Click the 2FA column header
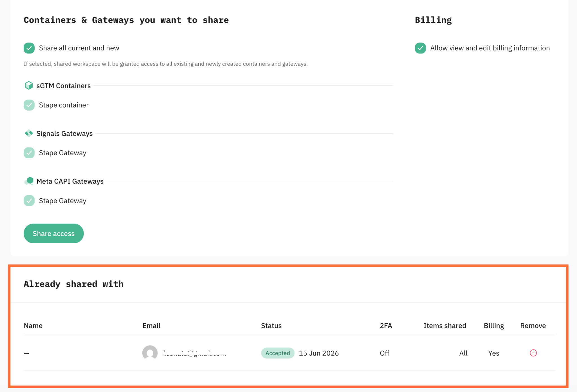 386,326
